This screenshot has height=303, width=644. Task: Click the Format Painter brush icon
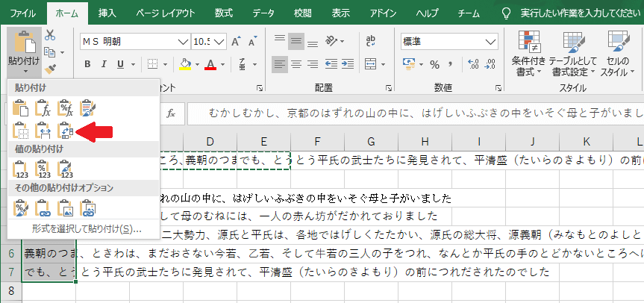click(x=51, y=69)
